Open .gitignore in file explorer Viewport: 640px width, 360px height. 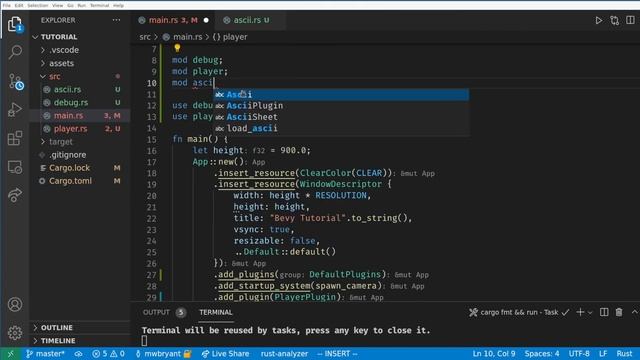tap(67, 155)
